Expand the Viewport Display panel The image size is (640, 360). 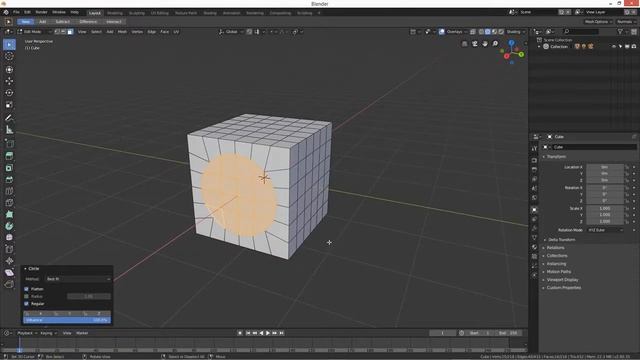pyautogui.click(x=562, y=280)
